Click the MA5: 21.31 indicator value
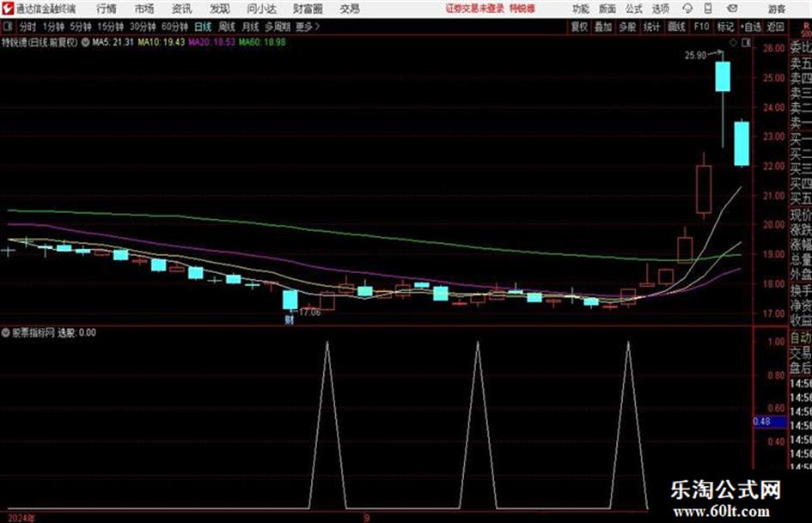This screenshot has width=812, height=523. click(113, 42)
